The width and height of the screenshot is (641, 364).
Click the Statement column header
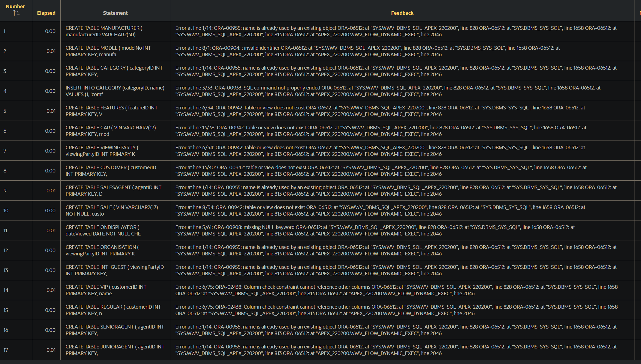click(115, 13)
